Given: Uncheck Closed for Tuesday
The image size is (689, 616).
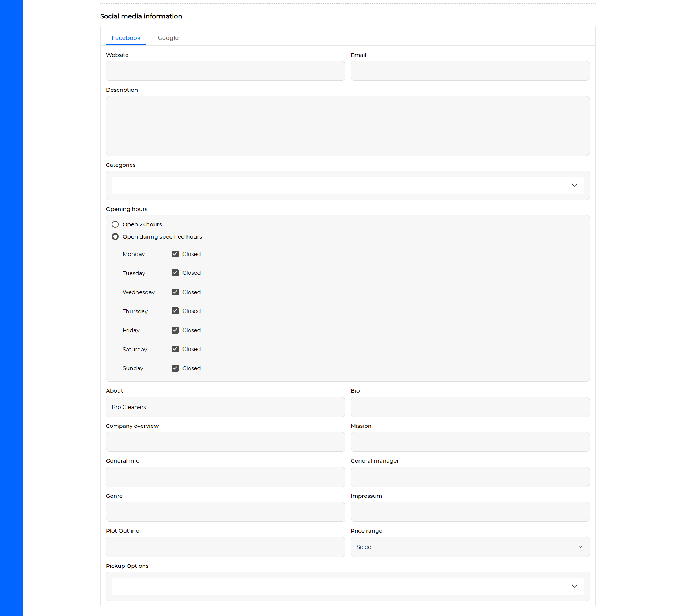Looking at the screenshot, I should tap(175, 273).
